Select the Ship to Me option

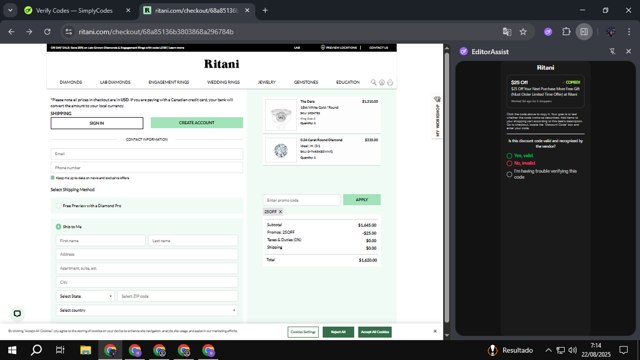tap(58, 227)
